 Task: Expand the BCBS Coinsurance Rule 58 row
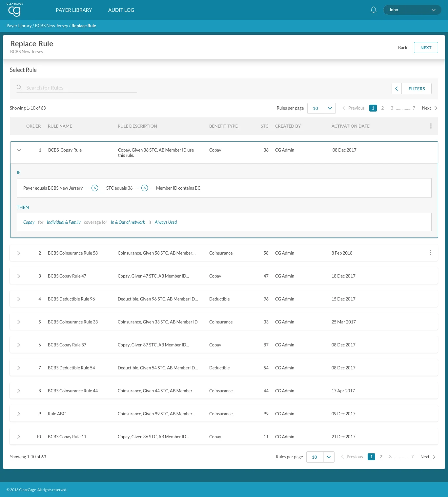tap(19, 253)
